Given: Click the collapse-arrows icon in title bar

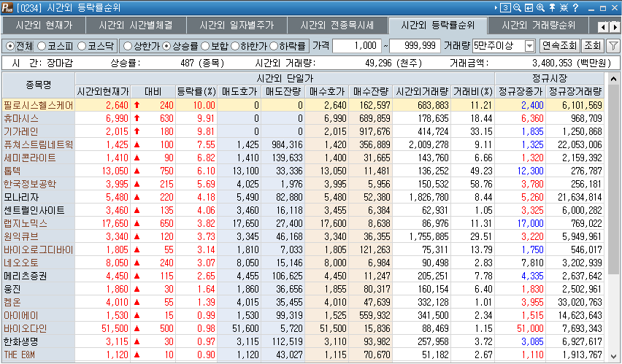Looking at the screenshot, I should click(564, 7).
